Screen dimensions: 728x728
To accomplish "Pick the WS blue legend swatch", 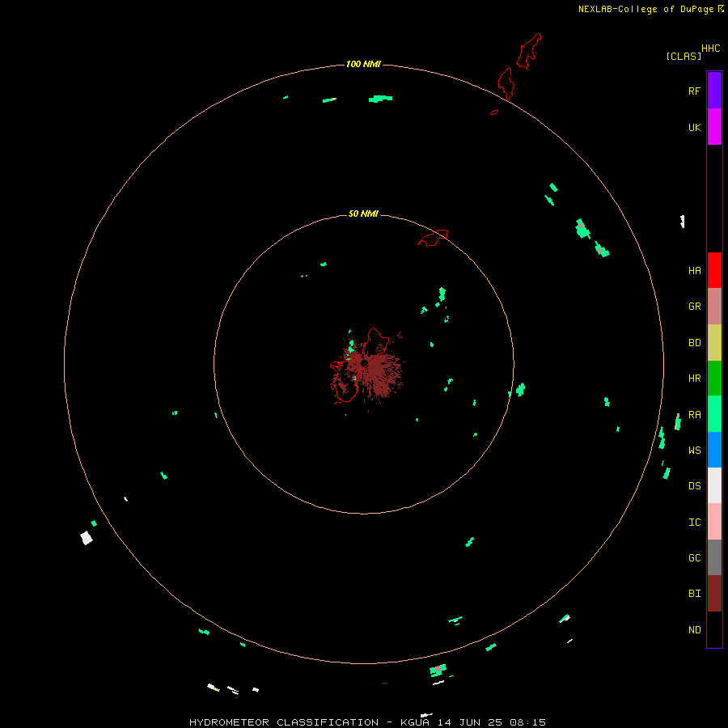I will (x=714, y=450).
